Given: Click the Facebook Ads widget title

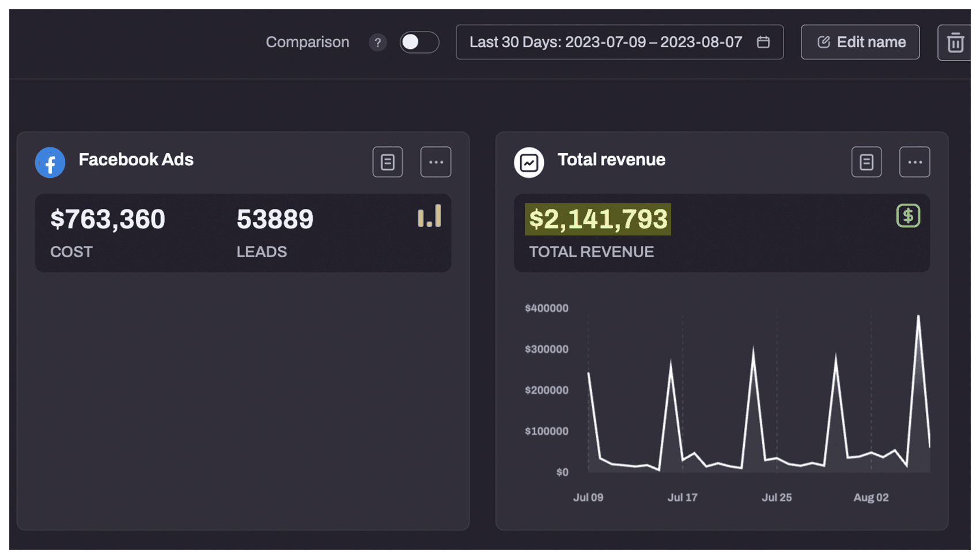Looking at the screenshot, I should (x=136, y=160).
